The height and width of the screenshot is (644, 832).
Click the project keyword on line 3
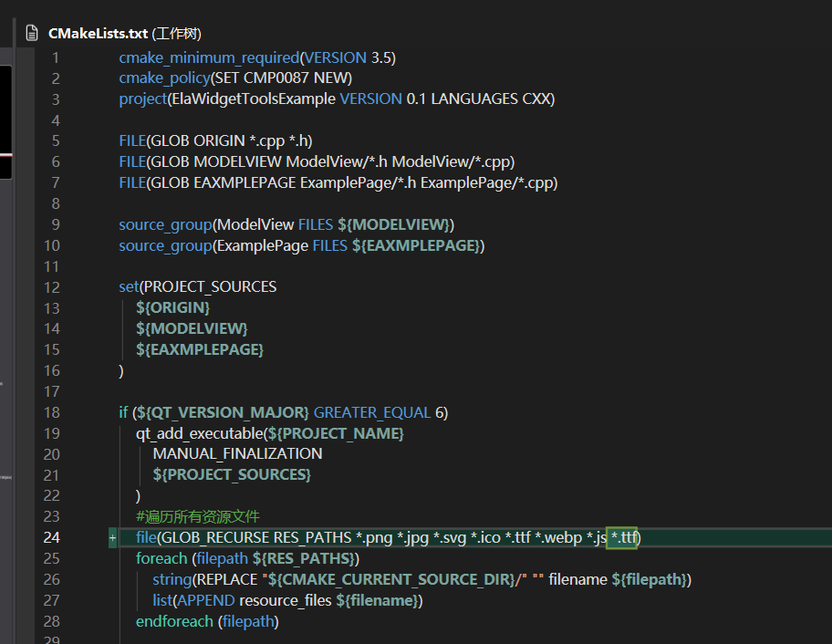[x=142, y=99]
